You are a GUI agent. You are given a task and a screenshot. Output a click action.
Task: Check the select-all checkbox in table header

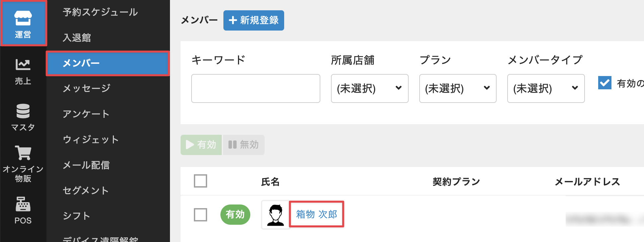[201, 181]
